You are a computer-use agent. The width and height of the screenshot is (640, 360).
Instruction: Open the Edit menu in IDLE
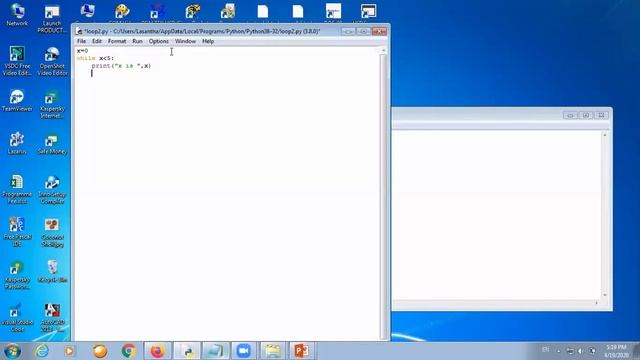pyautogui.click(x=97, y=41)
